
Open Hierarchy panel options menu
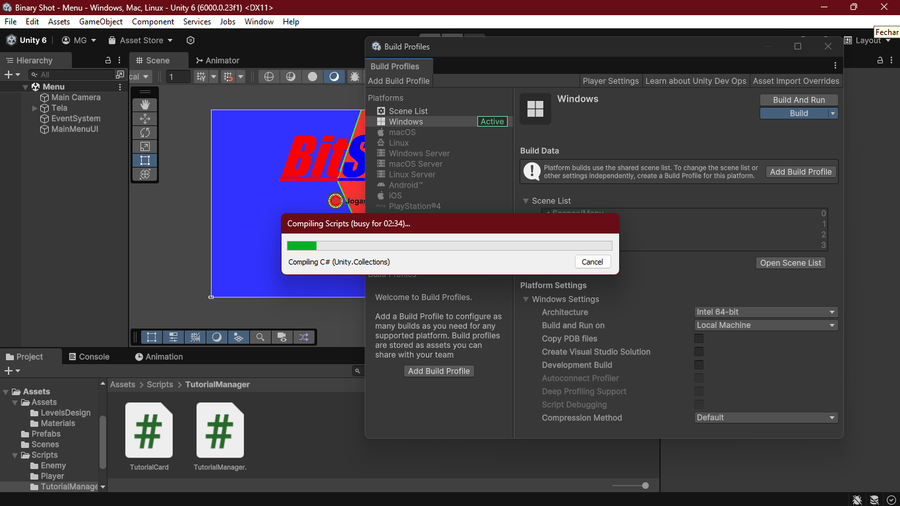[x=119, y=60]
